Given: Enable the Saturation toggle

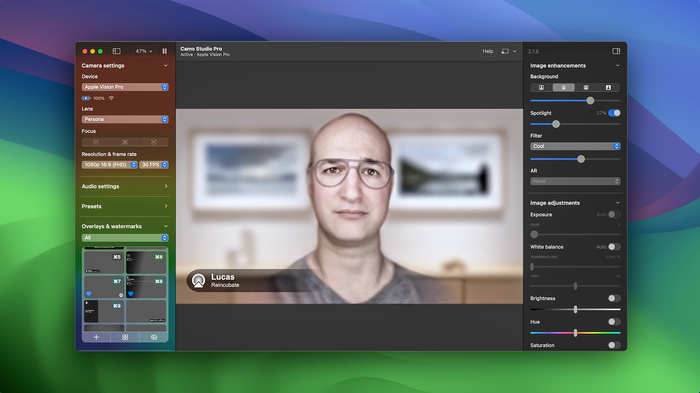Looking at the screenshot, I should point(614,345).
